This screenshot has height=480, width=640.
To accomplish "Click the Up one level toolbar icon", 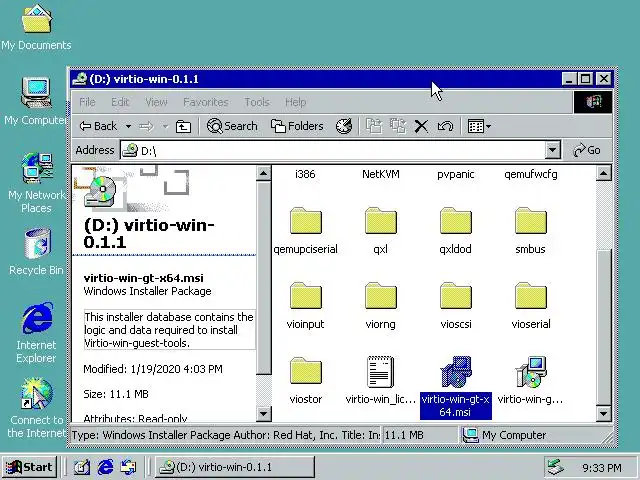I will [x=183, y=127].
